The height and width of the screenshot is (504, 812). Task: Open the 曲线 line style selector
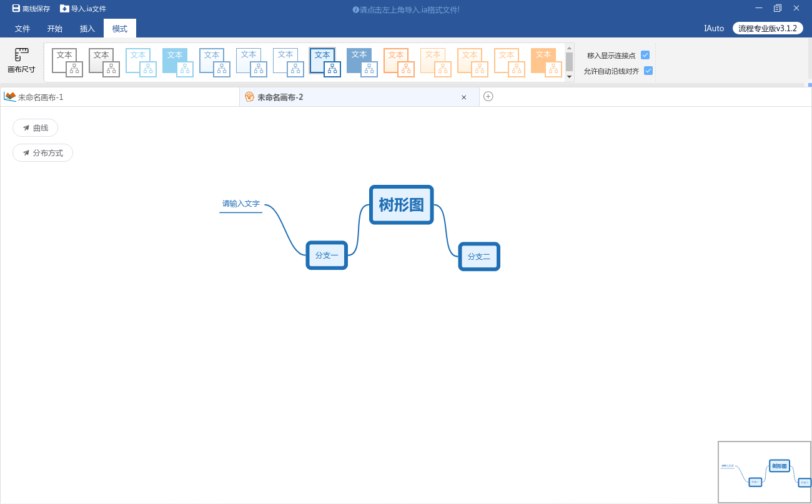[x=36, y=128]
